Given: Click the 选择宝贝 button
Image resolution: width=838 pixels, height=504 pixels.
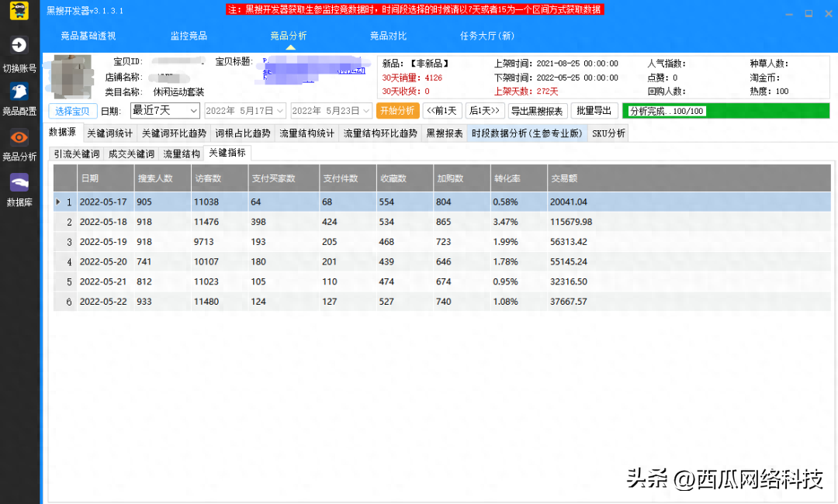Looking at the screenshot, I should point(72,111).
